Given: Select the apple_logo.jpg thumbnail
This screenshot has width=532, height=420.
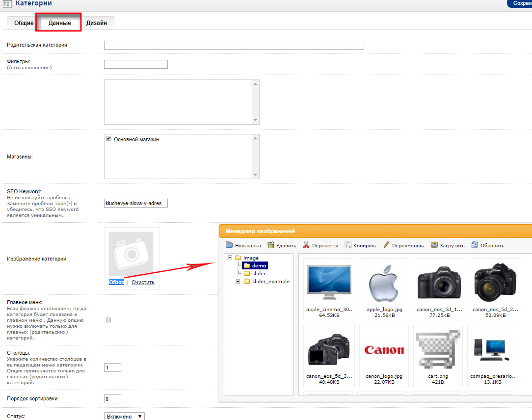Looking at the screenshot, I should [x=384, y=284].
